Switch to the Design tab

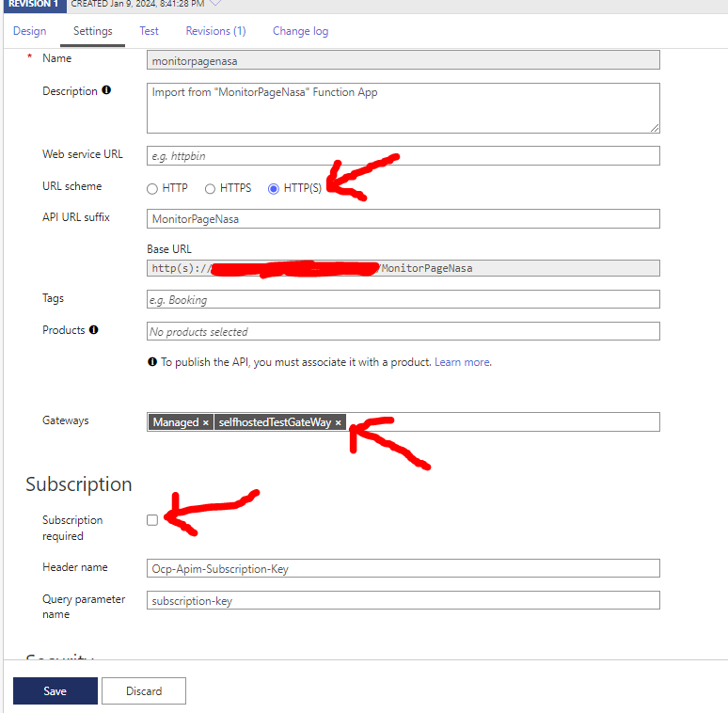(29, 31)
